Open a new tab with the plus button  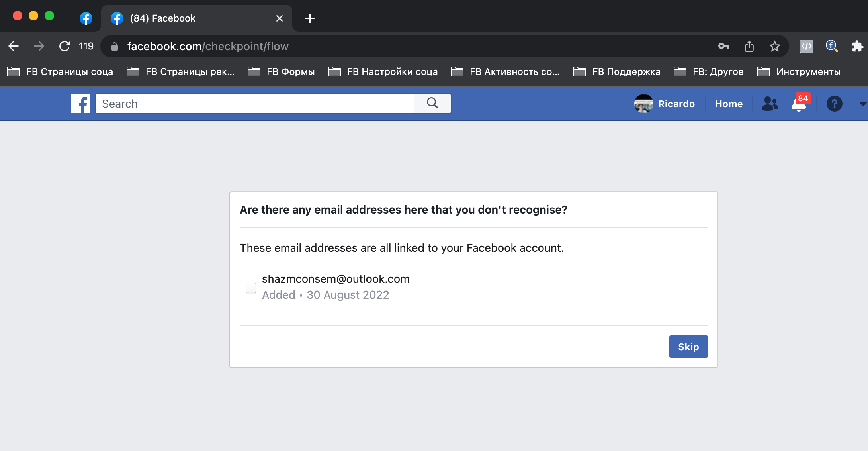pyautogui.click(x=309, y=18)
